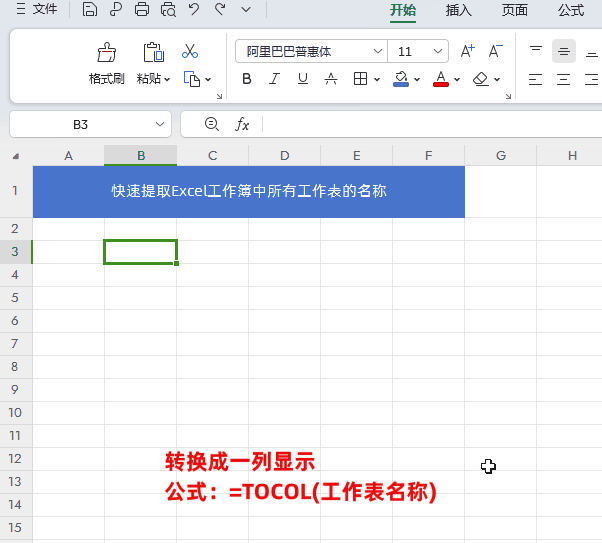Click the Redo arrow icon
Viewport: 602px width, 543px height.
(x=220, y=9)
